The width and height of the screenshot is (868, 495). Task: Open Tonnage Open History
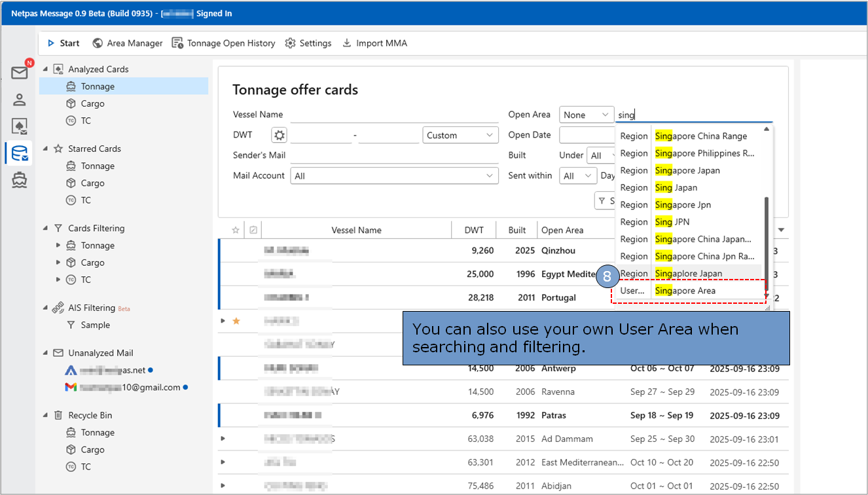click(223, 43)
